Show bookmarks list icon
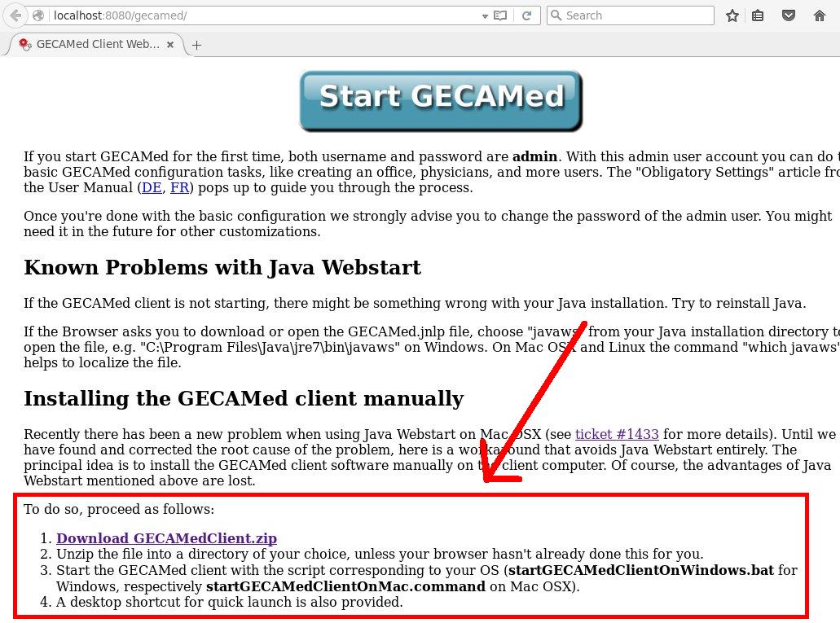 point(758,15)
